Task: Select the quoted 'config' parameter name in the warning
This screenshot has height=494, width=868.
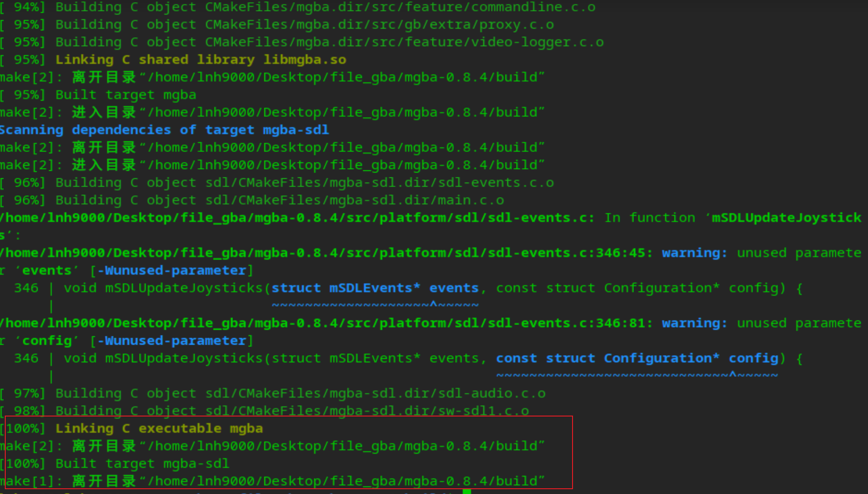Action: point(46,340)
